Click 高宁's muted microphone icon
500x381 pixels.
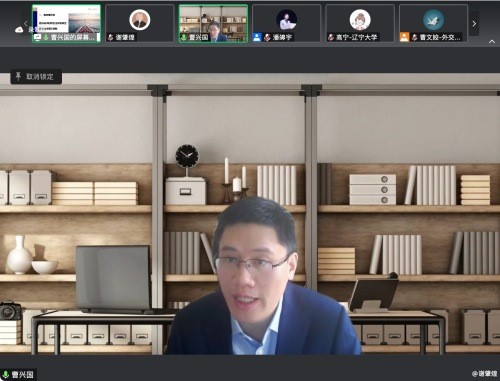[x=331, y=37]
